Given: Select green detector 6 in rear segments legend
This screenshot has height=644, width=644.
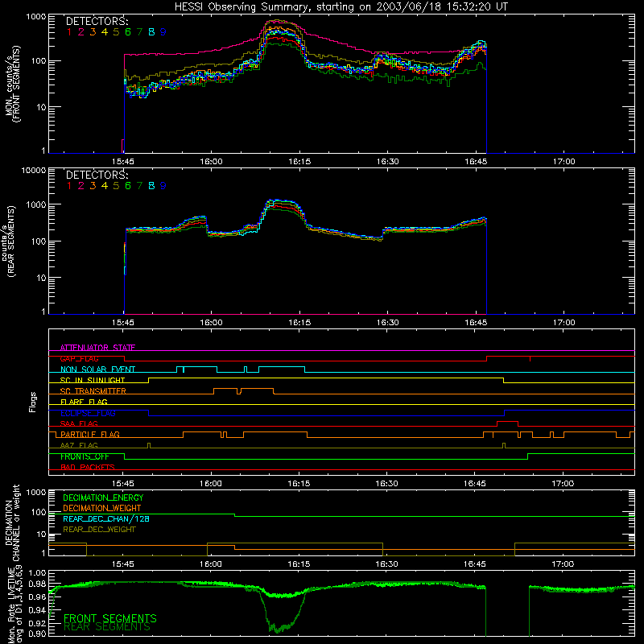Looking at the screenshot, I should 128,186.
